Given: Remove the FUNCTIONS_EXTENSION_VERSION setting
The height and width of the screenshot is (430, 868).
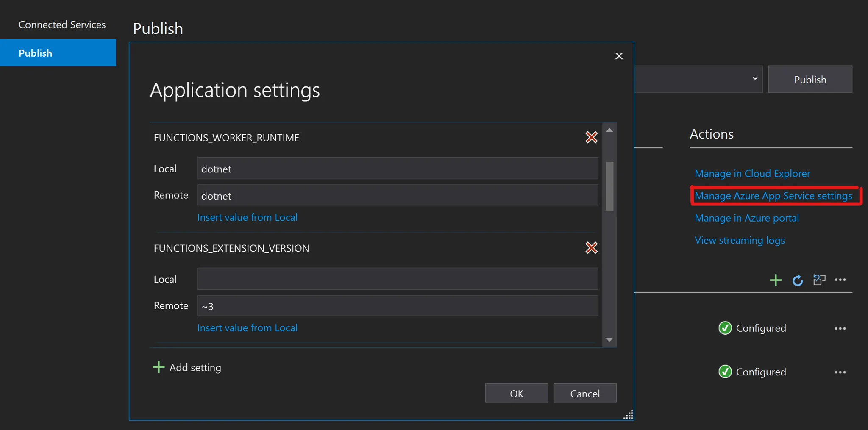Looking at the screenshot, I should (x=591, y=248).
